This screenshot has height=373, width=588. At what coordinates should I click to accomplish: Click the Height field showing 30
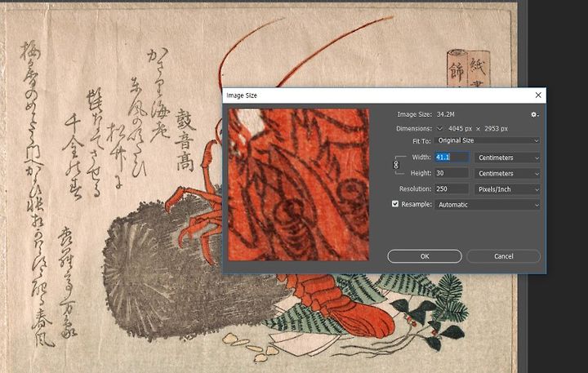point(452,173)
